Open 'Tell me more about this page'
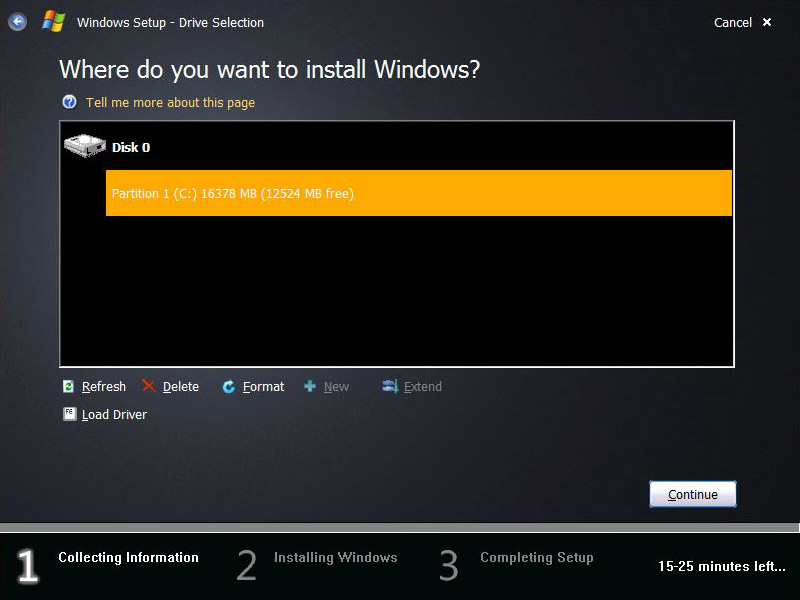The height and width of the screenshot is (600, 800). click(x=170, y=103)
